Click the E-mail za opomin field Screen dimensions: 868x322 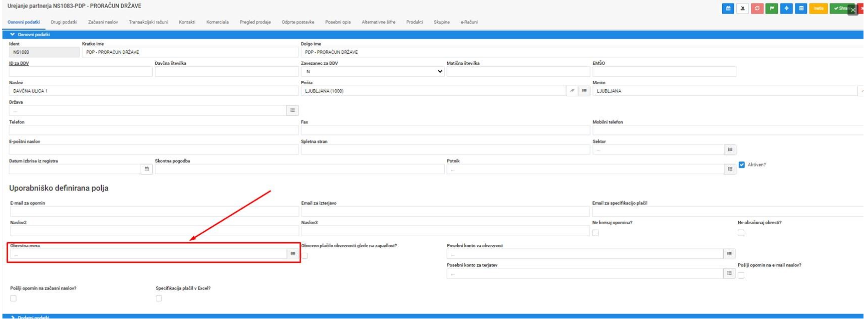(154, 211)
